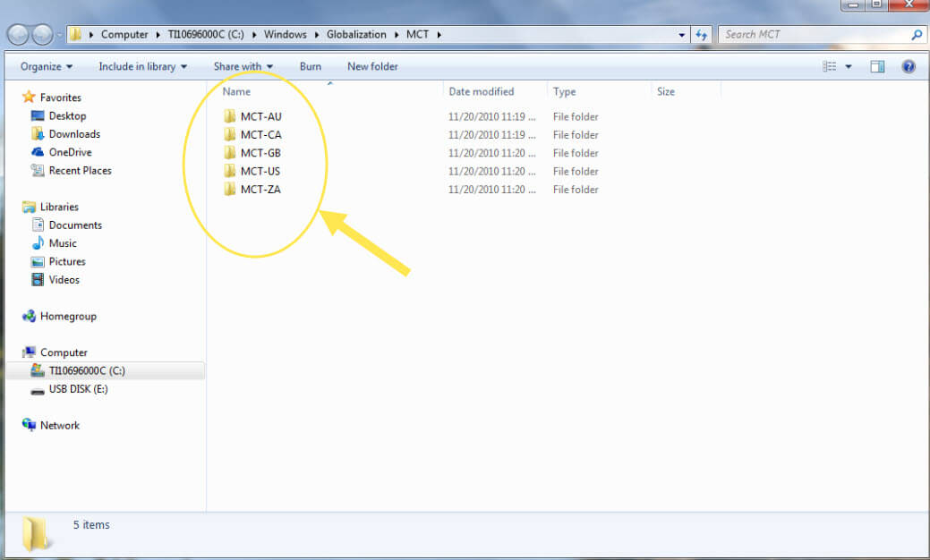Click the Help question mark icon

[908, 66]
